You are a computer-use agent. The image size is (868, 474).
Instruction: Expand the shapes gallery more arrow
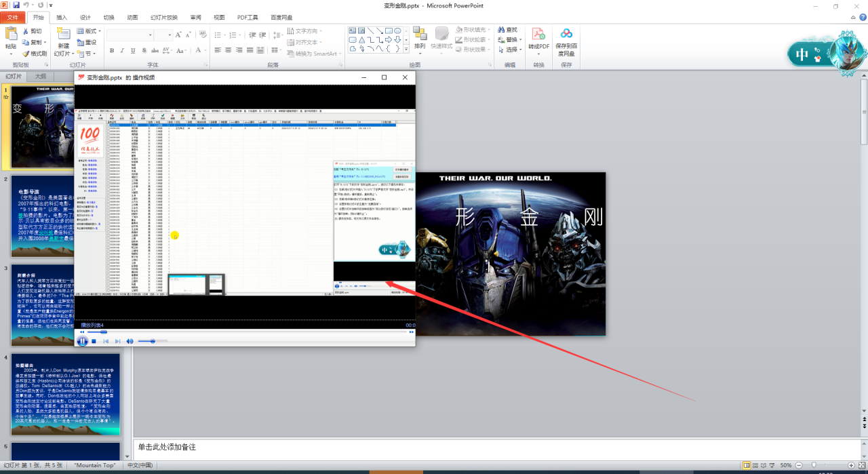[x=406, y=50]
